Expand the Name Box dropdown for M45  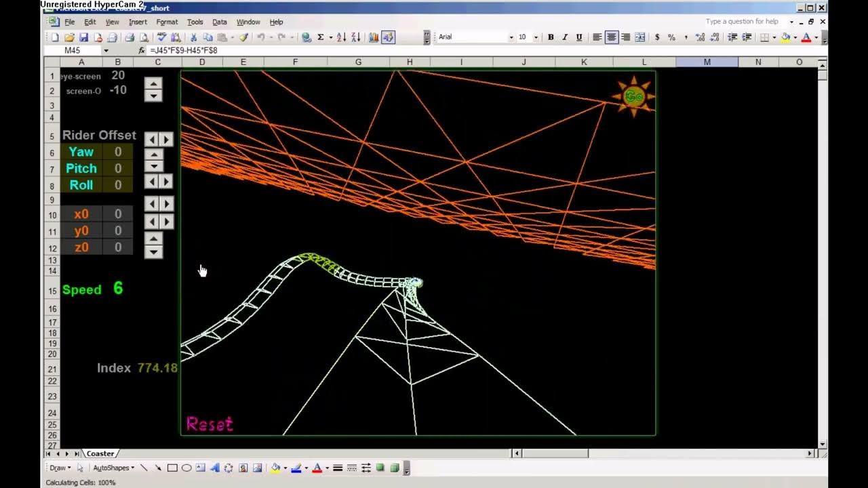pyautogui.click(x=106, y=51)
